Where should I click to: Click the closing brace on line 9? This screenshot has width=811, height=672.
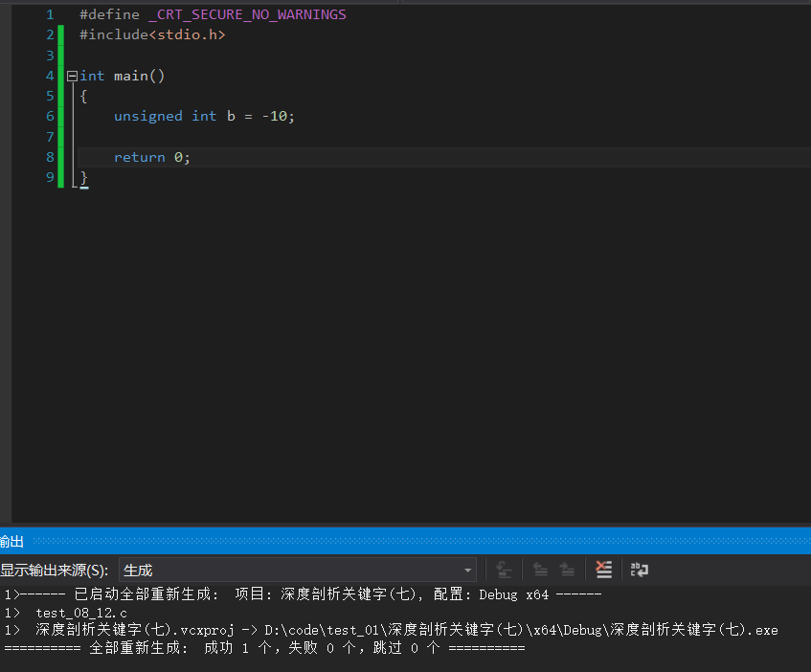(83, 176)
